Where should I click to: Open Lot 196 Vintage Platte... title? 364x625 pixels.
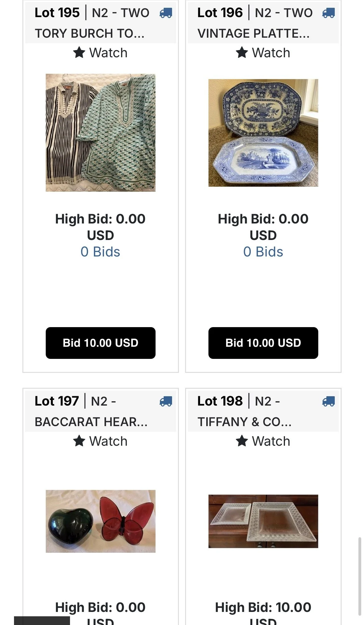pyautogui.click(x=254, y=33)
